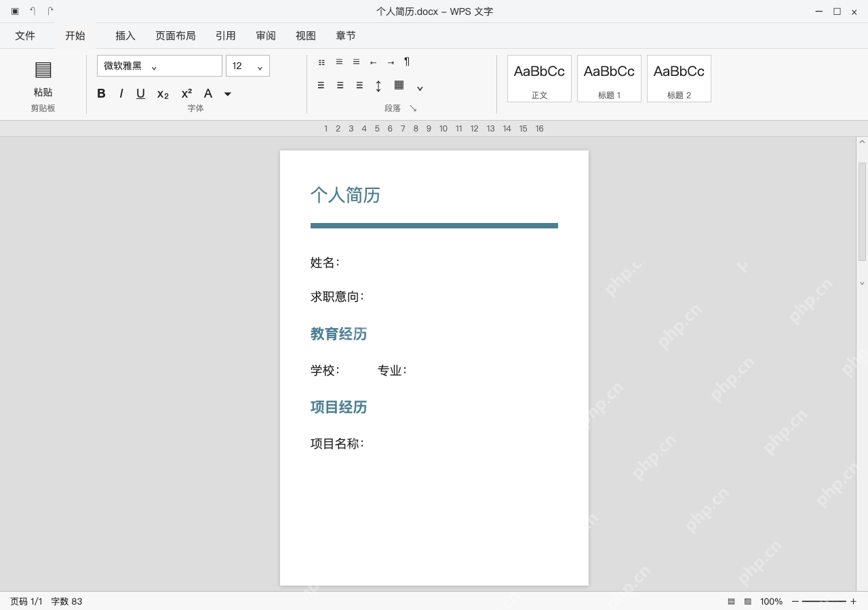Click the redo arrow in title bar
868x610 pixels.
point(50,11)
